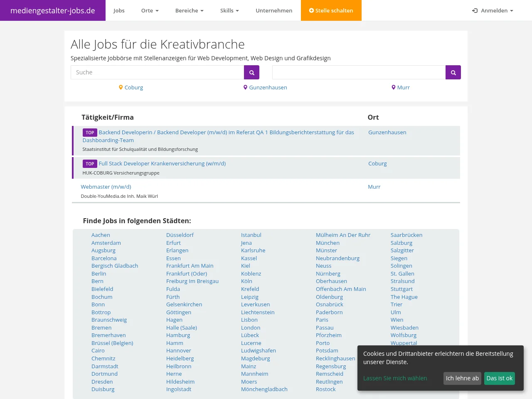Image resolution: width=532 pixels, height=399 pixels.
Task: Expand the Orte dropdown
Action: coord(150,10)
